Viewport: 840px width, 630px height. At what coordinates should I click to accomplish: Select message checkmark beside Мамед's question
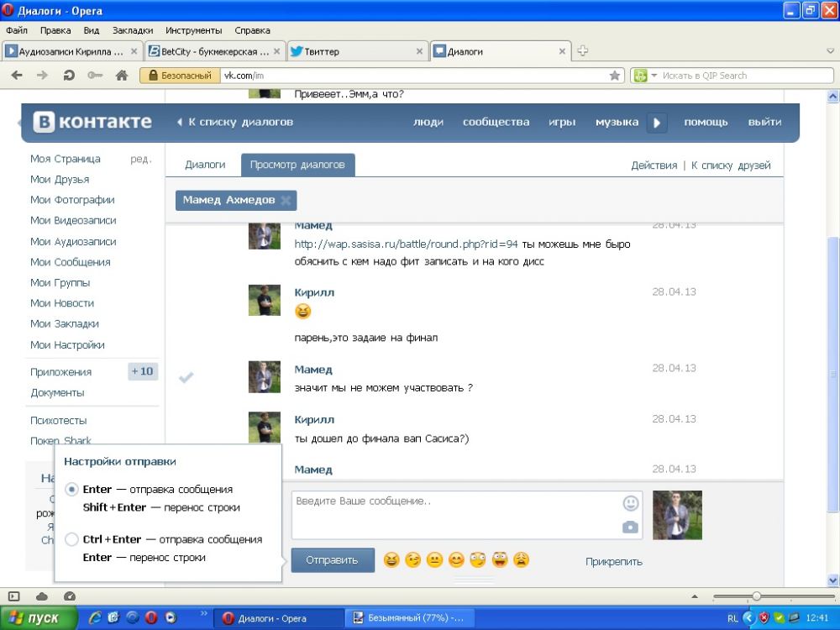(x=186, y=378)
